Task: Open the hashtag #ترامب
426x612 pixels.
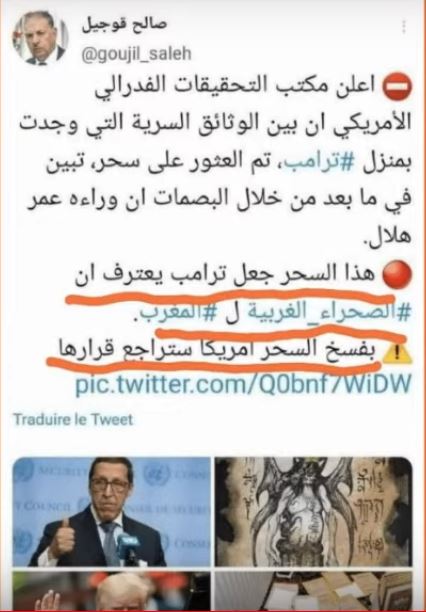Action: [x=320, y=163]
